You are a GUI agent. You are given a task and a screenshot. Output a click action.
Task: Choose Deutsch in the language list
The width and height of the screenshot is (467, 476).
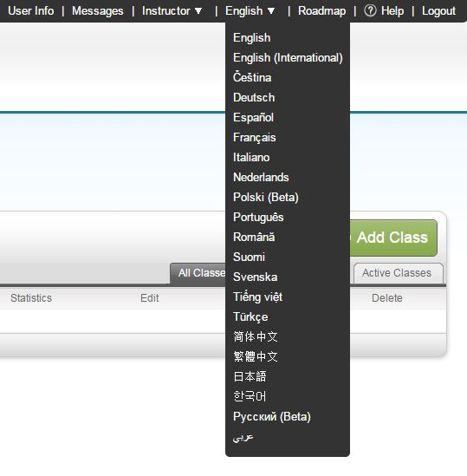(x=254, y=97)
